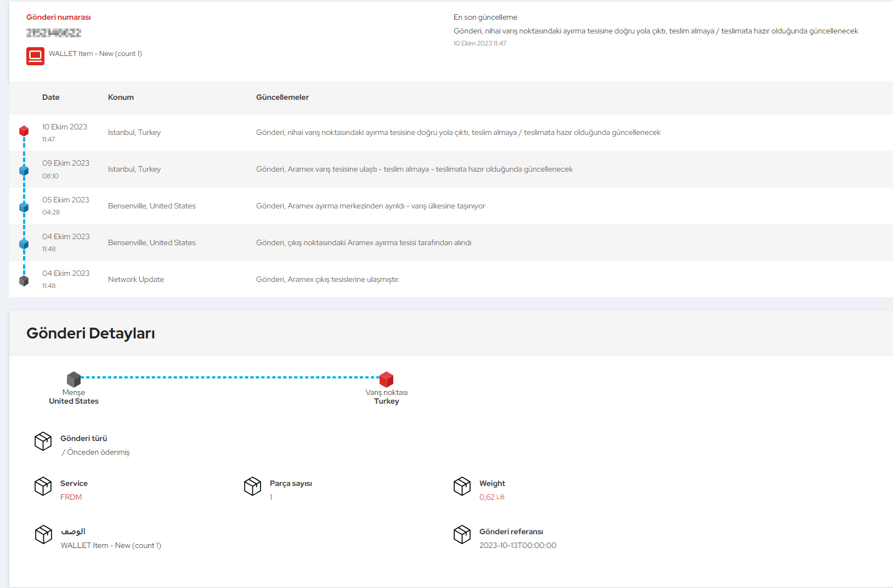Click the red destination cube above Varış noktası
This screenshot has height=588, width=893.
point(386,379)
